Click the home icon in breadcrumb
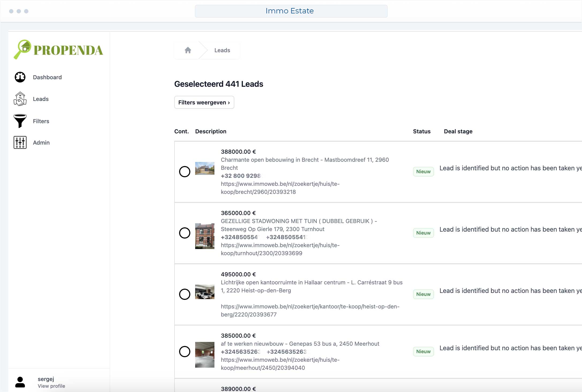 (x=188, y=50)
